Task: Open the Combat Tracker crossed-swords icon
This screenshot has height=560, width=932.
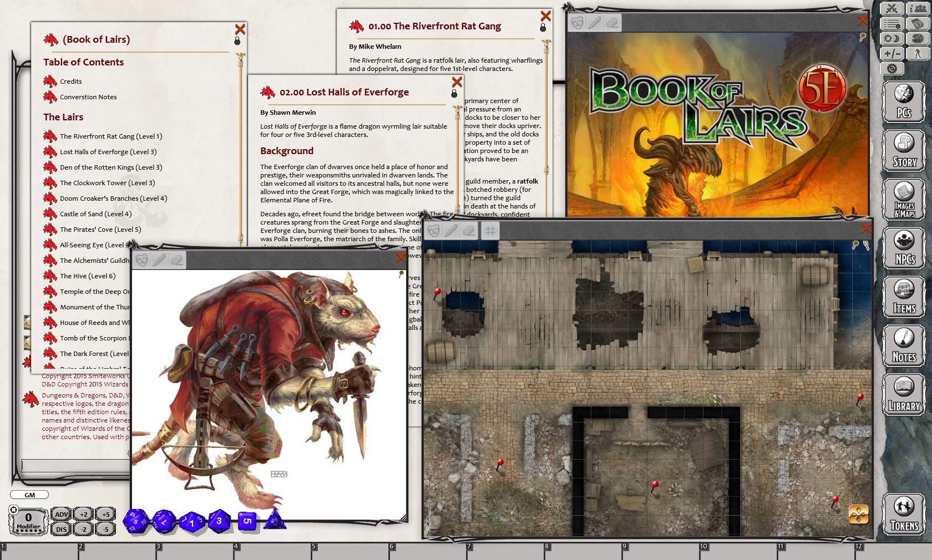Action: (x=892, y=8)
